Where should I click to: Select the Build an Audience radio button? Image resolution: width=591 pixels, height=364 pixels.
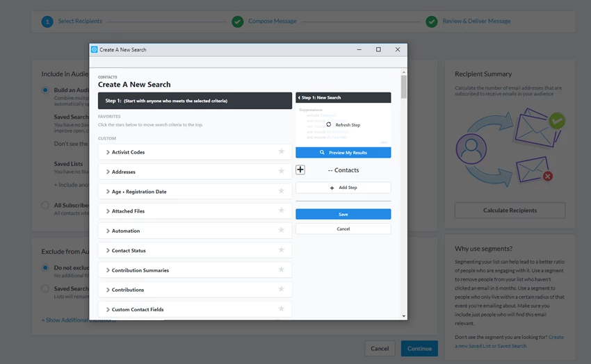[45, 90]
